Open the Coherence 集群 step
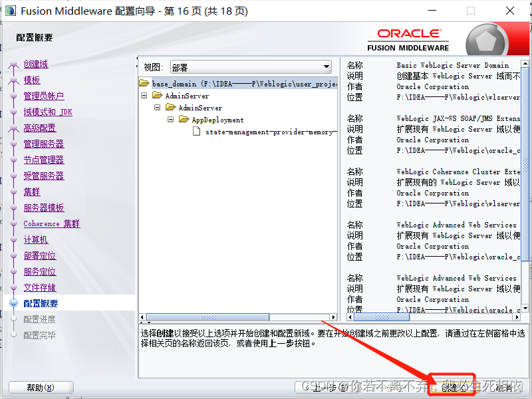This screenshot has height=399, width=532. tap(52, 223)
